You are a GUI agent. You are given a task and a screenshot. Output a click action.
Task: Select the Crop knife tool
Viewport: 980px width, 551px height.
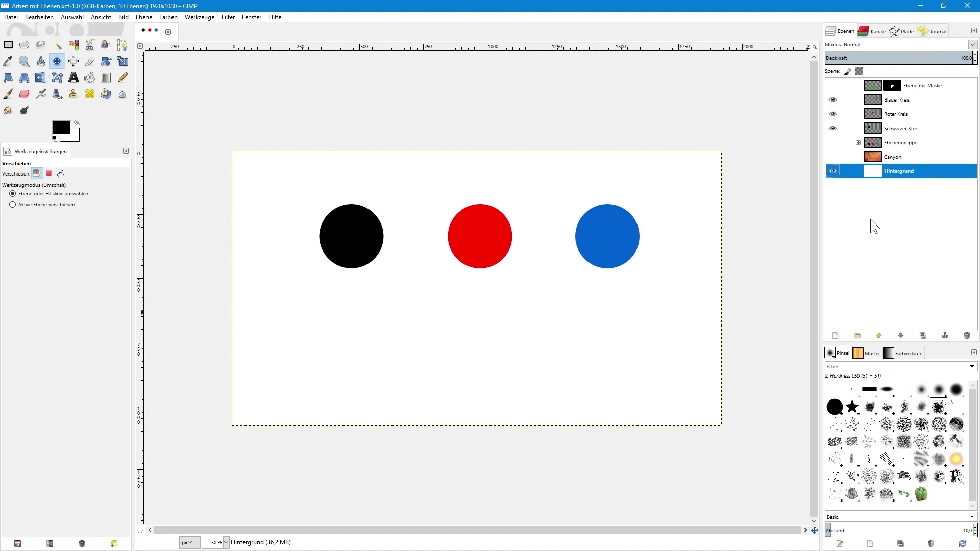click(89, 61)
